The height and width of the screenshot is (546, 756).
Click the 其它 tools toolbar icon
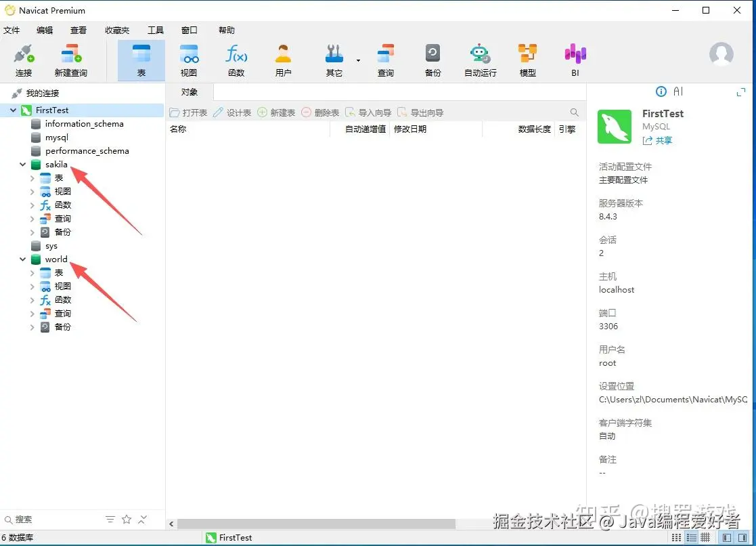(x=334, y=60)
